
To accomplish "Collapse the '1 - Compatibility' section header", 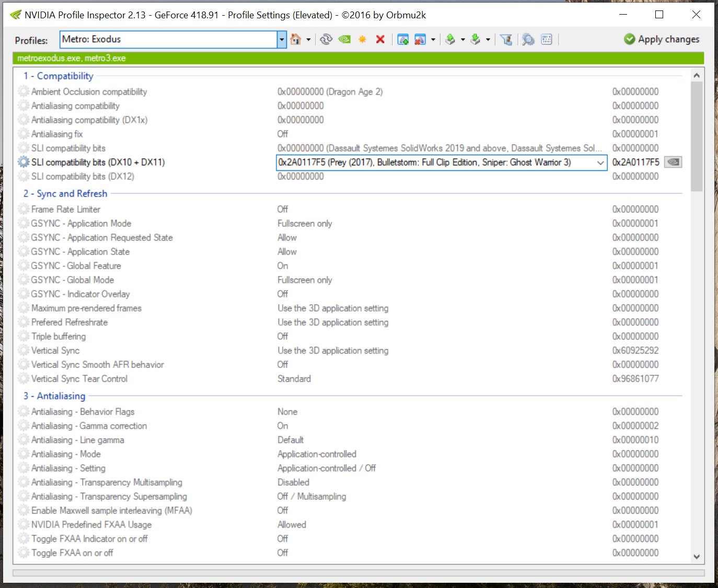I will [x=59, y=76].
